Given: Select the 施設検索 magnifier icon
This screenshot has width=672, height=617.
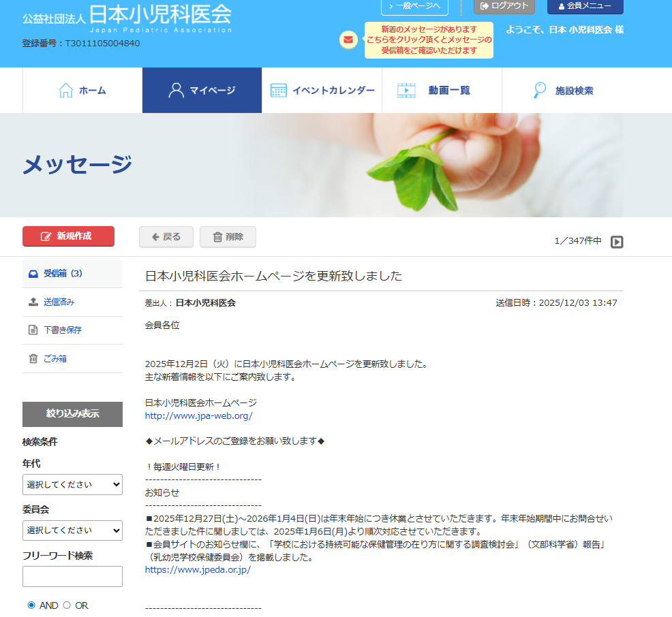Looking at the screenshot, I should pos(539,89).
